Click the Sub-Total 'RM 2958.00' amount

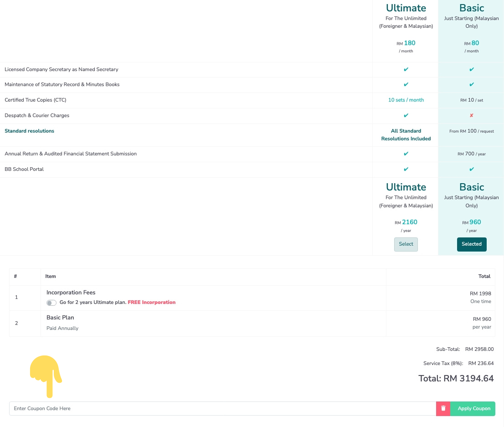coord(479,349)
